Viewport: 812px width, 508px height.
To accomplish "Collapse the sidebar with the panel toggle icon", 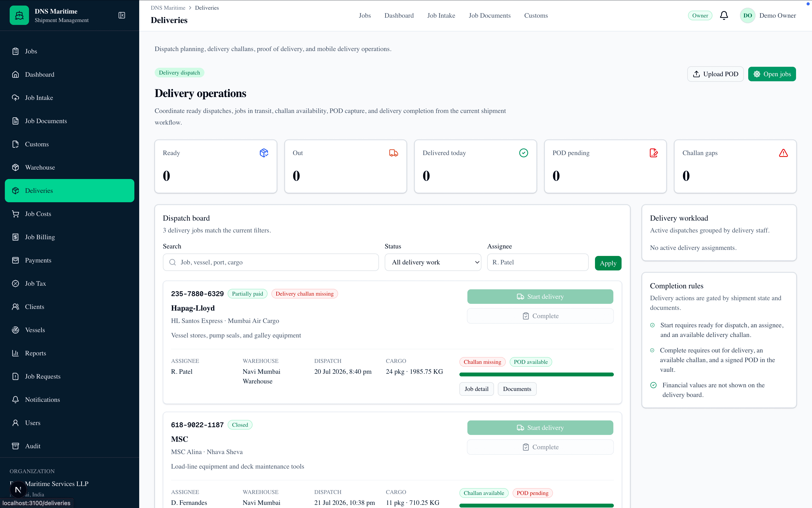I will pyautogui.click(x=122, y=15).
